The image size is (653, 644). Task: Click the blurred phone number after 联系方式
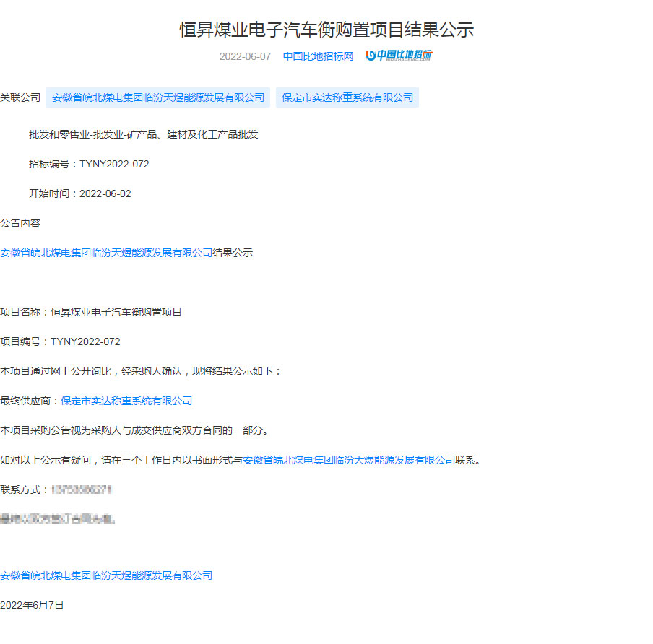click(x=81, y=489)
